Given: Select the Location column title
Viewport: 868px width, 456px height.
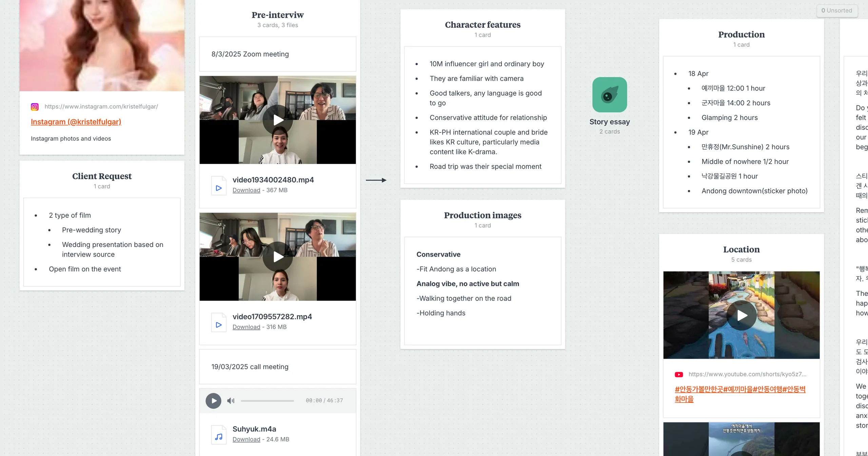Looking at the screenshot, I should [x=741, y=250].
